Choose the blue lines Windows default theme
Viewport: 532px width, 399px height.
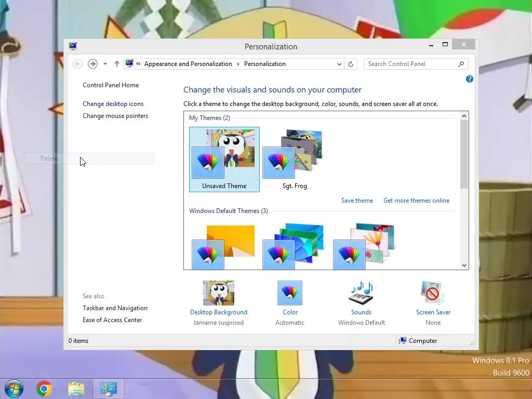(x=294, y=247)
